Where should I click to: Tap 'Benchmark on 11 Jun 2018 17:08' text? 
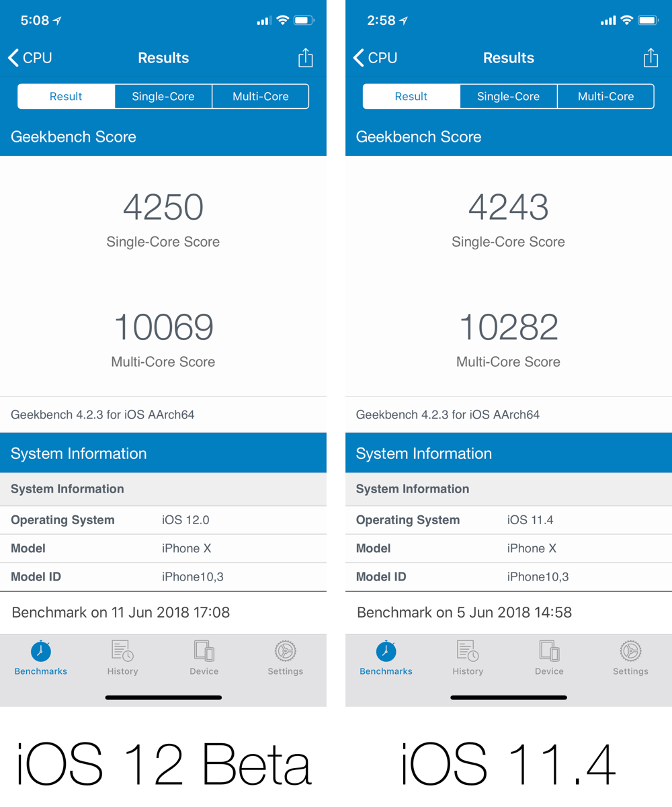(x=121, y=613)
